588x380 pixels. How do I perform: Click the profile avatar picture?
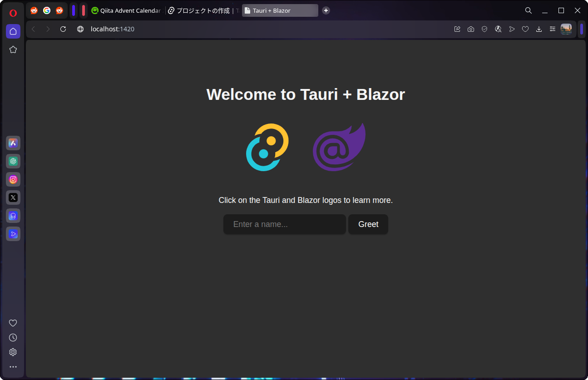(566, 29)
